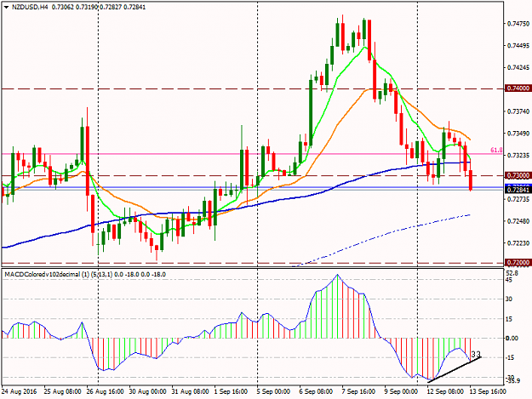This screenshot has width=532, height=399.
Task: Click the 0.72230 price axis value
Action: [x=518, y=243]
